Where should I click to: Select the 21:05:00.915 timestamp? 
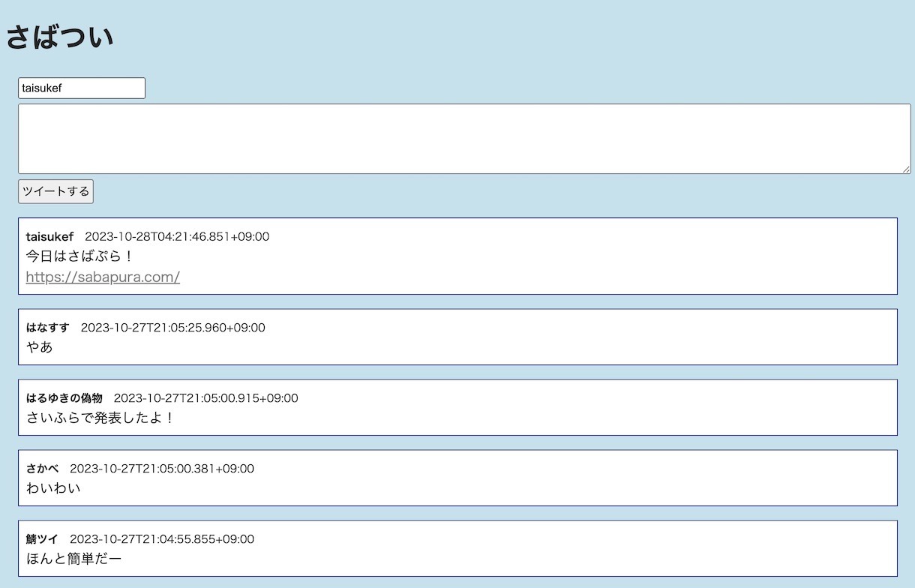tap(205, 398)
